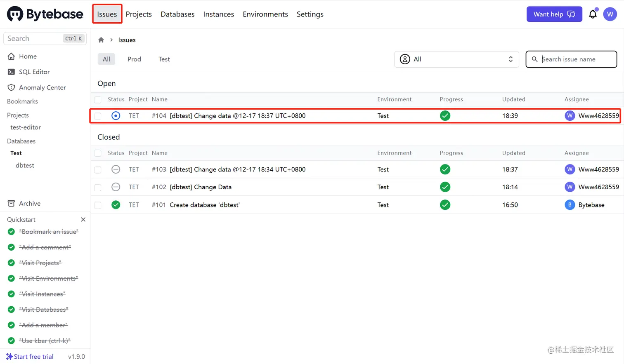Open the All assignee filter dropdown
The height and width of the screenshot is (364, 624).
pos(456,59)
